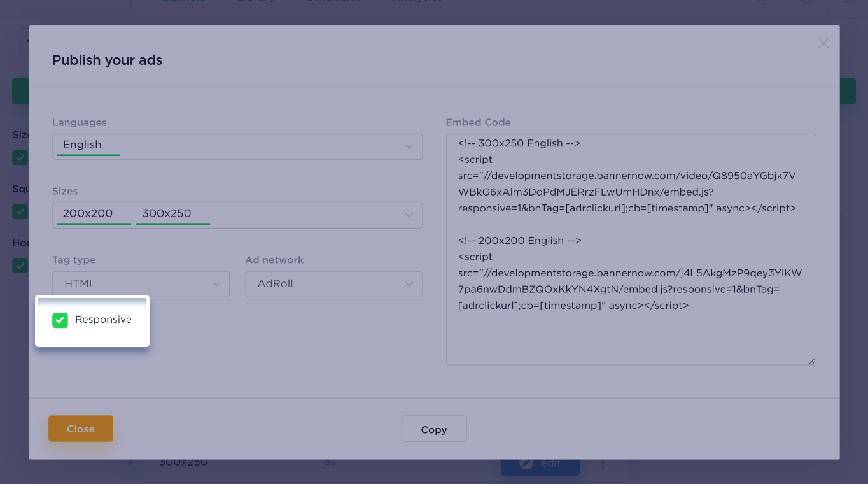Open the Languages dropdown arrow
The width and height of the screenshot is (868, 484).
tap(409, 146)
